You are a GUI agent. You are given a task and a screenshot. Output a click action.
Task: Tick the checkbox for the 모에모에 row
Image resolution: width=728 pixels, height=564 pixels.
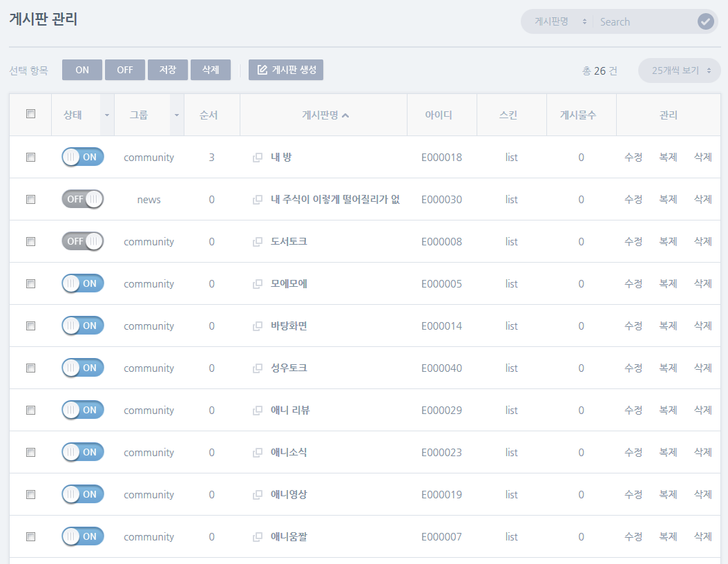30,283
